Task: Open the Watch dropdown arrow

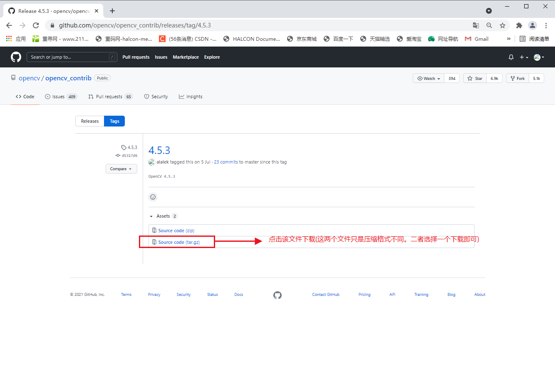Action: coord(439,78)
